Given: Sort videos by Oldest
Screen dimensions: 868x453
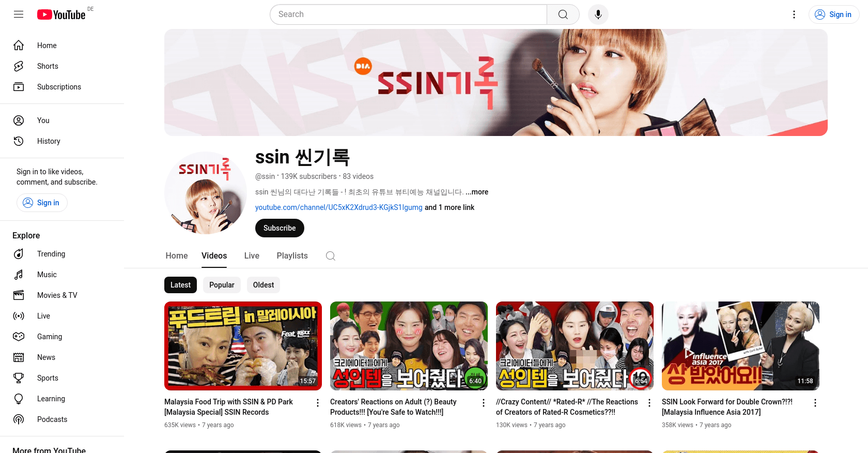Looking at the screenshot, I should [x=263, y=285].
